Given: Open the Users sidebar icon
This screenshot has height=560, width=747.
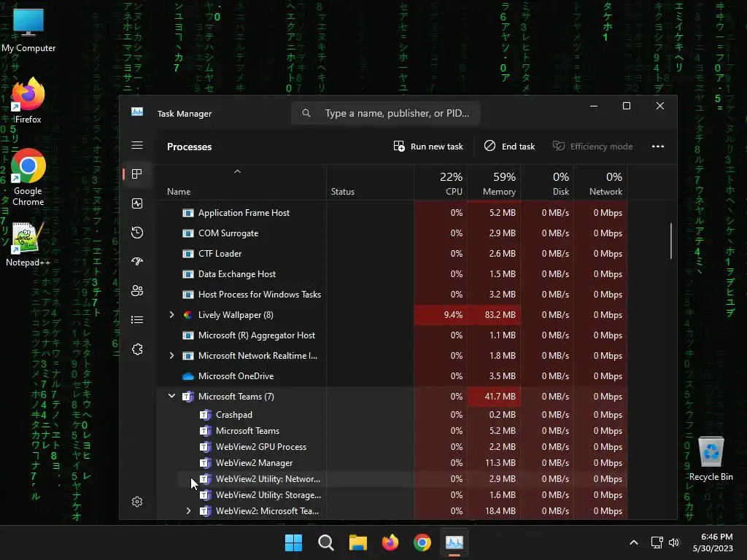Looking at the screenshot, I should click(137, 290).
